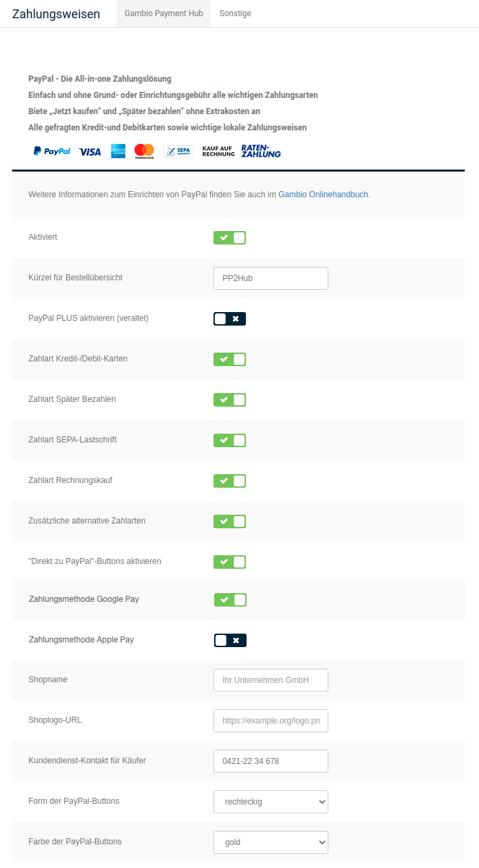Open Form der PayPal-Buttons dropdown
The height and width of the screenshot is (868, 479).
(271, 802)
